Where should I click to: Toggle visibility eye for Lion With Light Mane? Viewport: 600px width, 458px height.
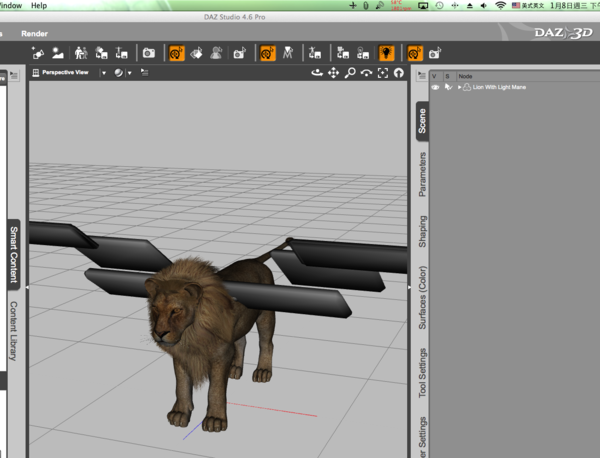coord(435,87)
